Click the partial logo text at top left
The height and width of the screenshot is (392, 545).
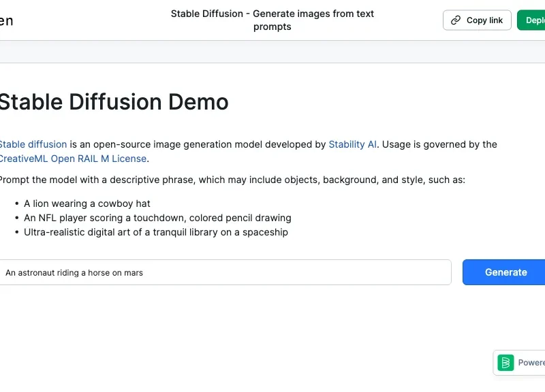[6, 20]
